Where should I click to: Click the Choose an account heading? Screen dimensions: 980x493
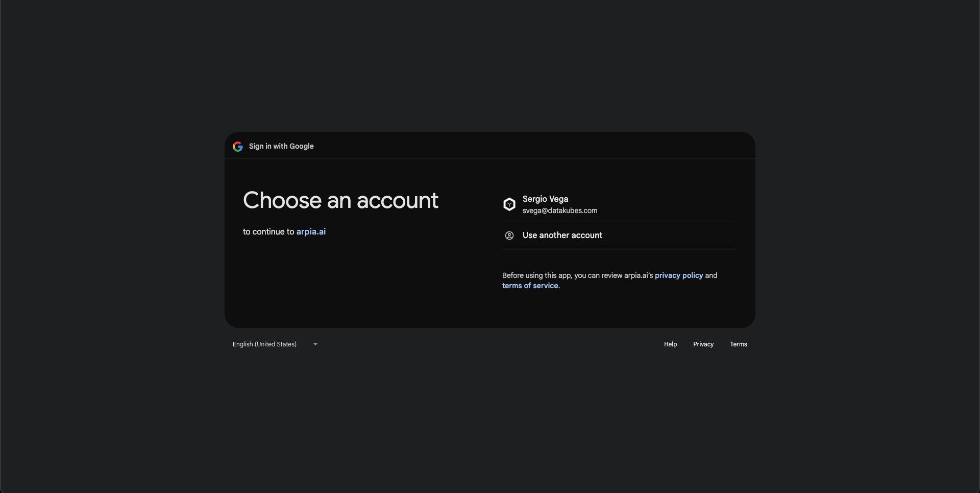tap(340, 200)
